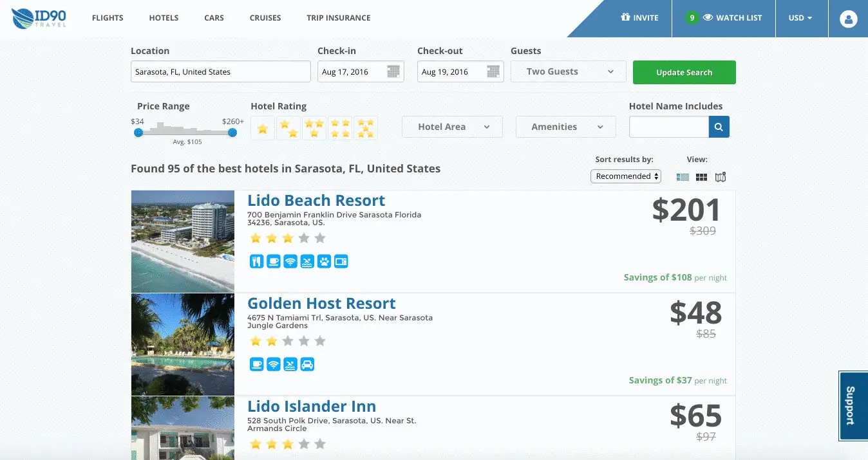Switch to the FLIGHTS section
The image size is (868, 460).
click(107, 18)
